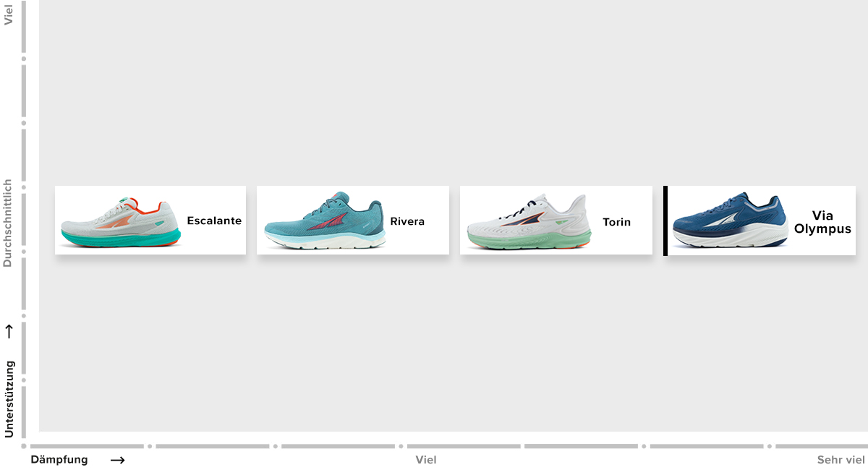This screenshot has height=470, width=868.
Task: Click the Torin name label
Action: [616, 222]
